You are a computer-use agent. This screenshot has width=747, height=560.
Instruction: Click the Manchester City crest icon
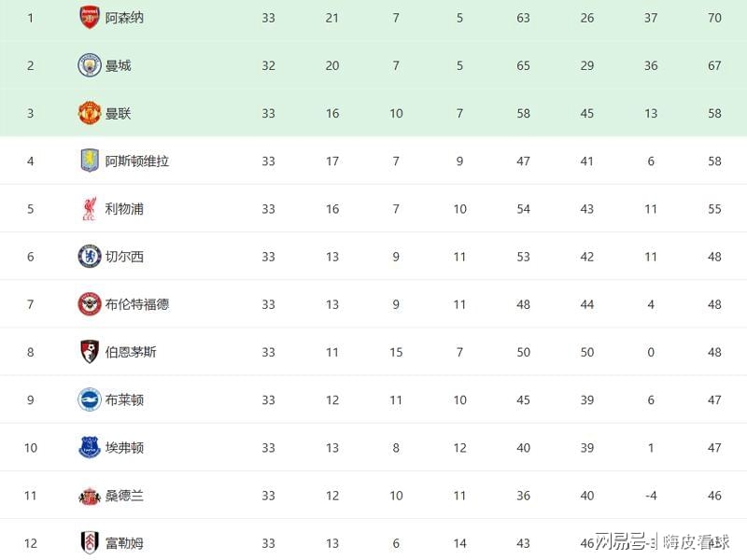pyautogui.click(x=89, y=65)
